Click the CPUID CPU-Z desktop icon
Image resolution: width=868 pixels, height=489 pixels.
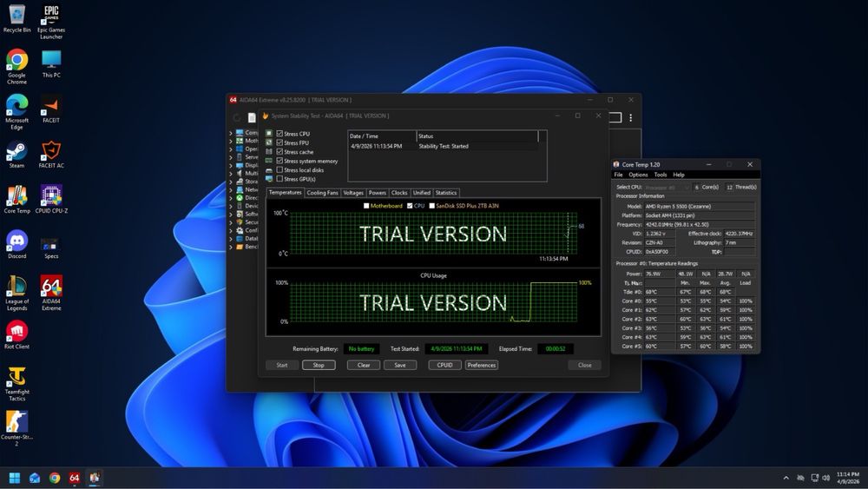51,196
